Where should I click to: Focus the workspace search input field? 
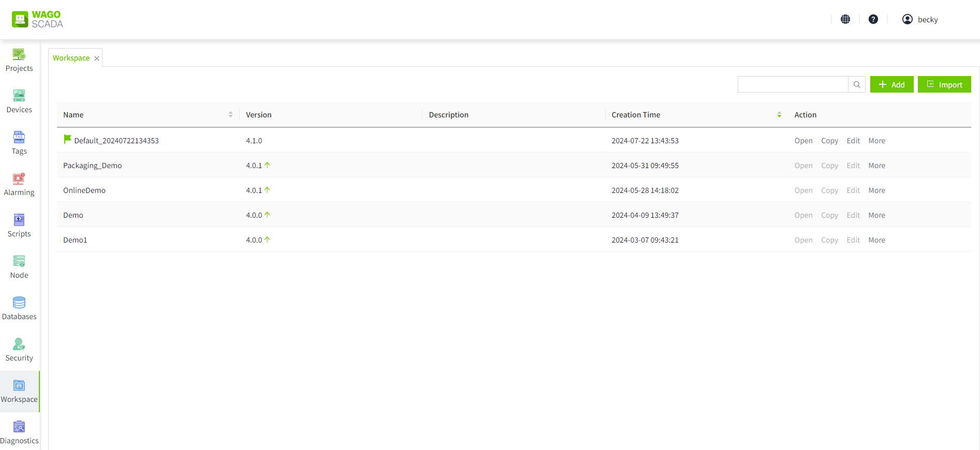793,84
